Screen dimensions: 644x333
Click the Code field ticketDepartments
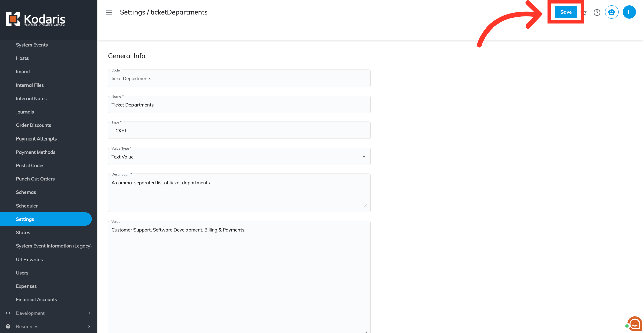(239, 78)
